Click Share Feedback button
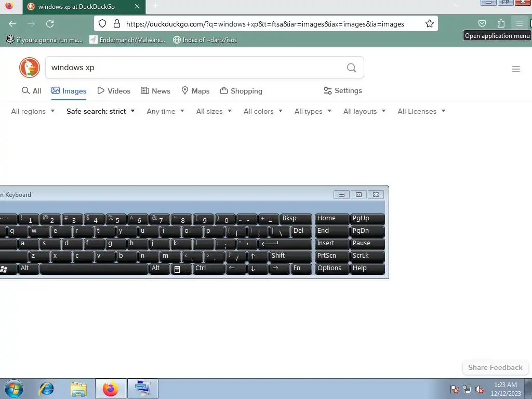This screenshot has height=399, width=532. tap(495, 367)
